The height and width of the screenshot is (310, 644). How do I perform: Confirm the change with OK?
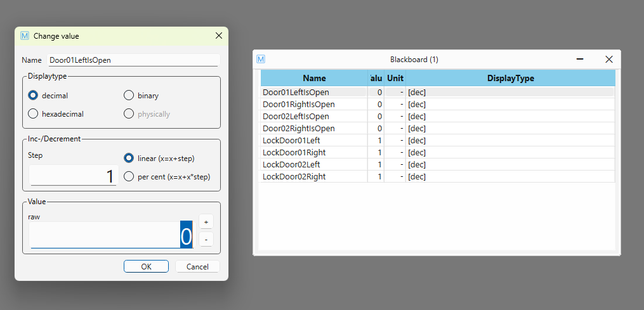146,266
